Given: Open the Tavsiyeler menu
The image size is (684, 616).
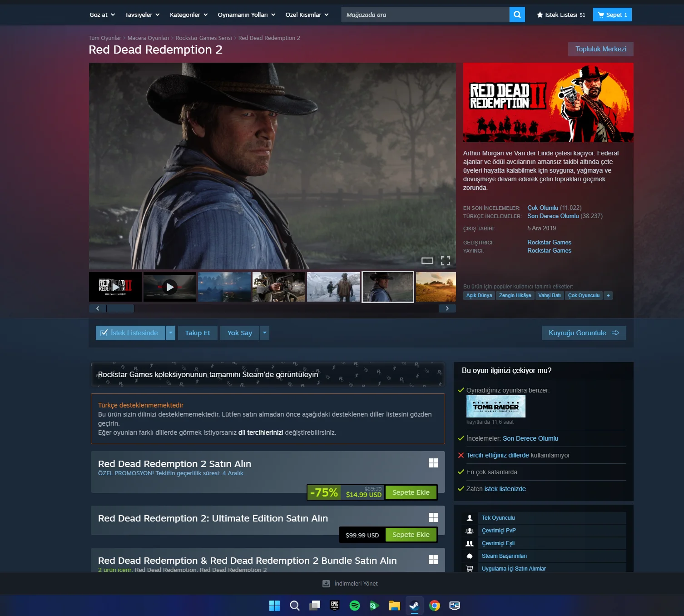Looking at the screenshot, I should click(x=142, y=15).
